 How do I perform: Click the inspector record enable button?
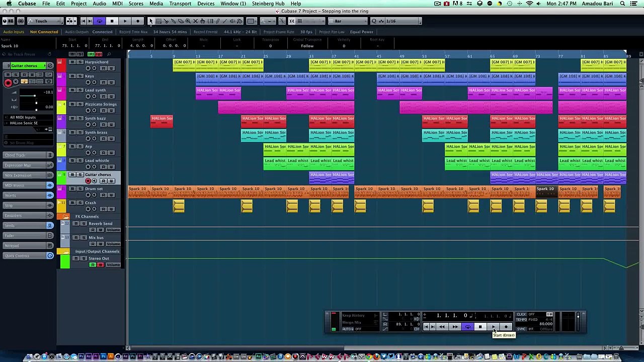click(x=8, y=83)
